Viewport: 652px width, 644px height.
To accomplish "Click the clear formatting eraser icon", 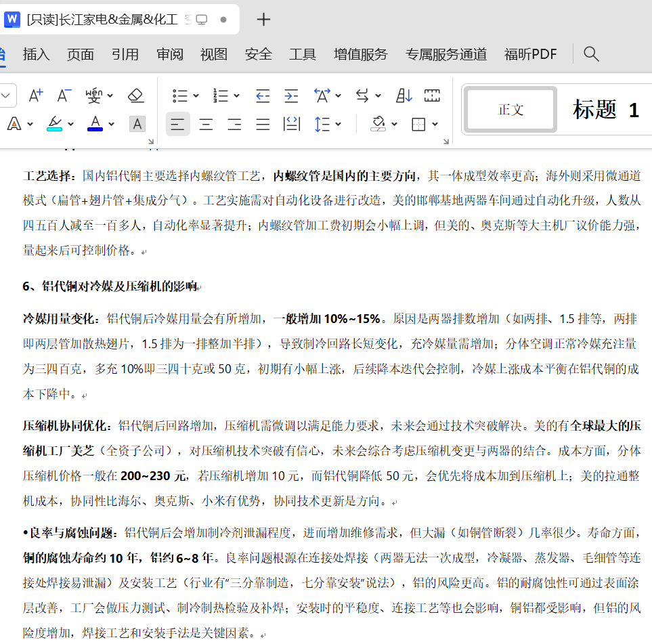I will (135, 95).
